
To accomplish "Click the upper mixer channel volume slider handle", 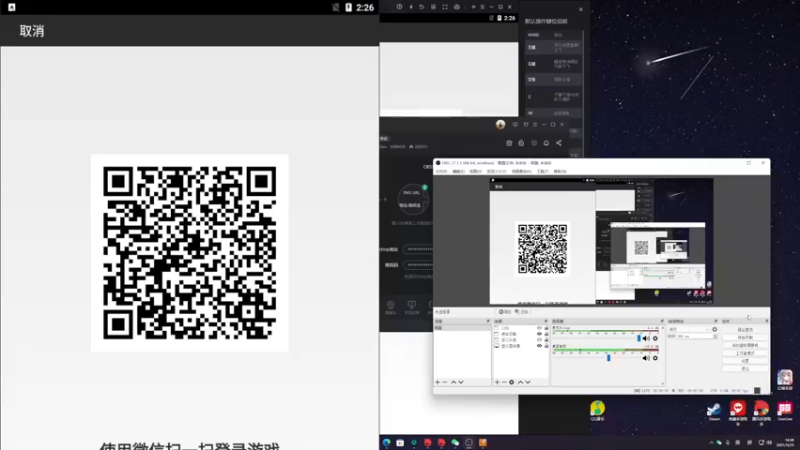I will coord(639,338).
